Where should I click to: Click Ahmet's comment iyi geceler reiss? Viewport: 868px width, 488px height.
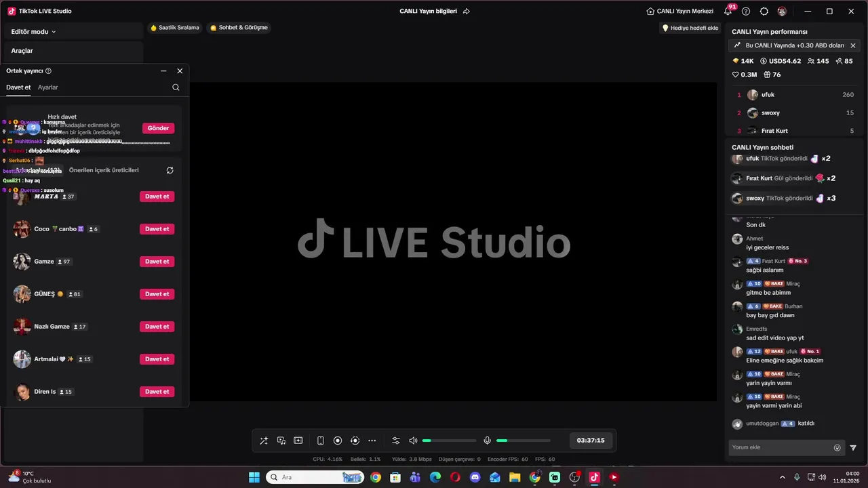pos(767,247)
